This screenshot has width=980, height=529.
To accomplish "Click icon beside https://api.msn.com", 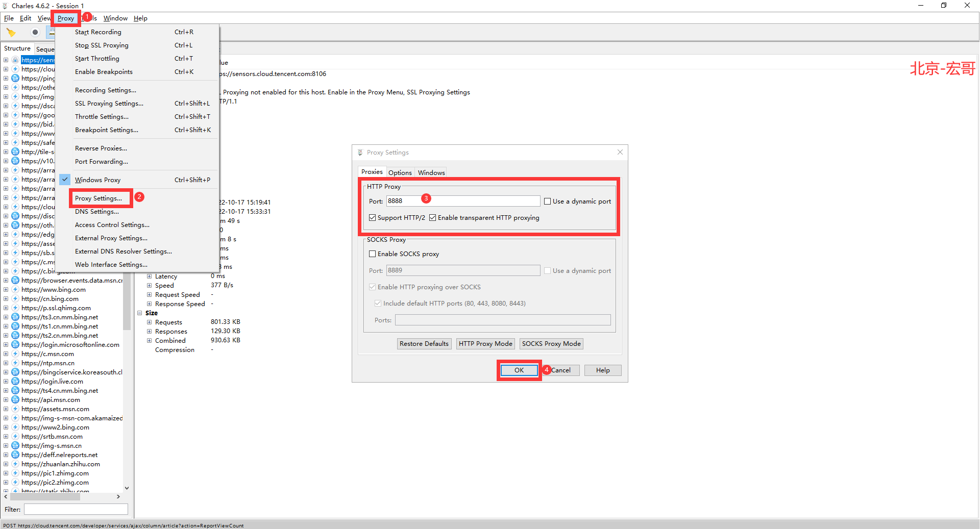I will tap(15, 400).
